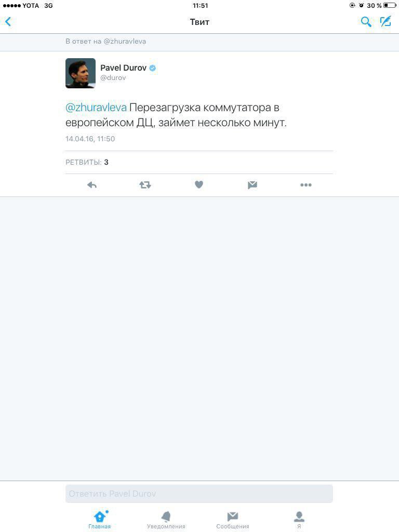Tap the battery indicator in status bar

point(390,5)
